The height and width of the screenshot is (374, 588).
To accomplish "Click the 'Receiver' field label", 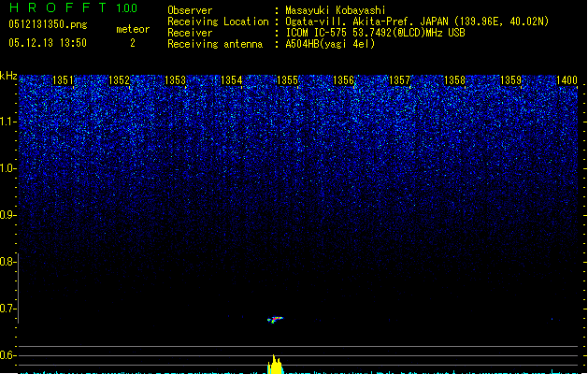I will coord(190,33).
